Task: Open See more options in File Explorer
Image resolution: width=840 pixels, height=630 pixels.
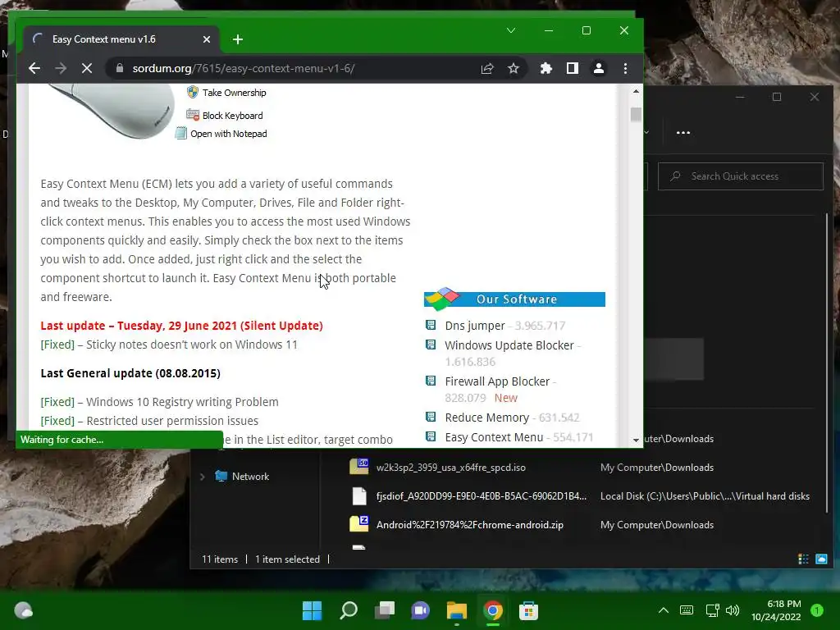Action: (x=683, y=132)
